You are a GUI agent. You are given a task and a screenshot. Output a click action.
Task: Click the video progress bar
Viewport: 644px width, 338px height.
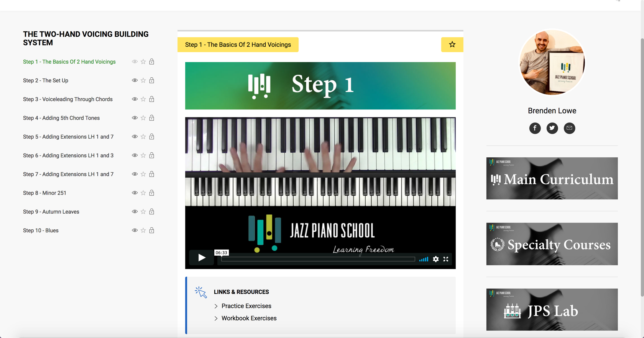point(318,259)
